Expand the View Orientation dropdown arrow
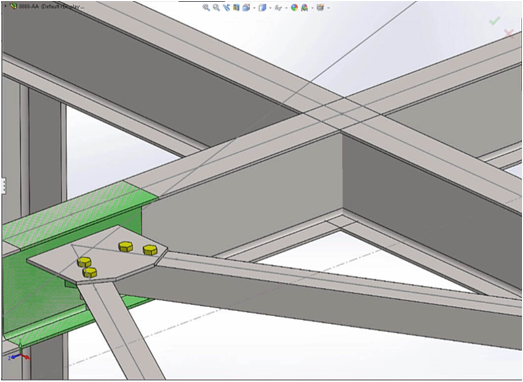 [254, 8]
